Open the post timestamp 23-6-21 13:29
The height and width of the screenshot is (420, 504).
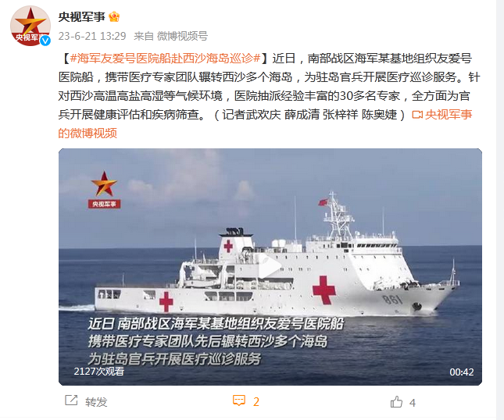click(92, 36)
